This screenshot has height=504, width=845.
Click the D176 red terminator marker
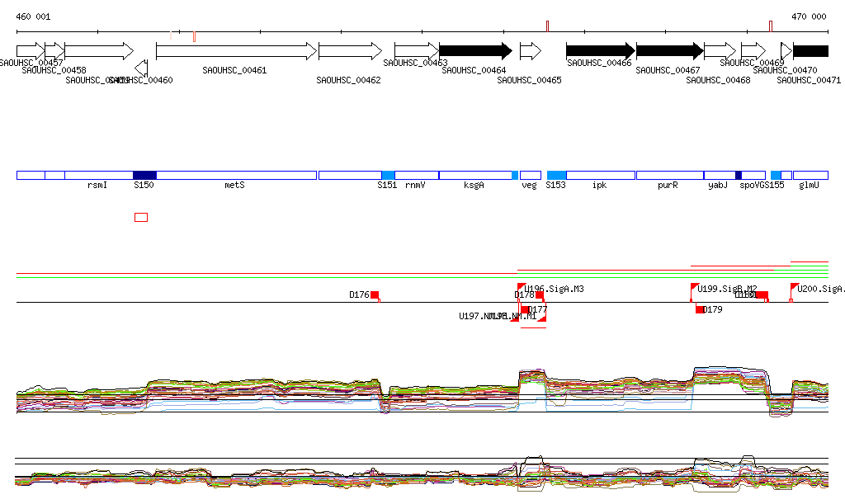[375, 294]
